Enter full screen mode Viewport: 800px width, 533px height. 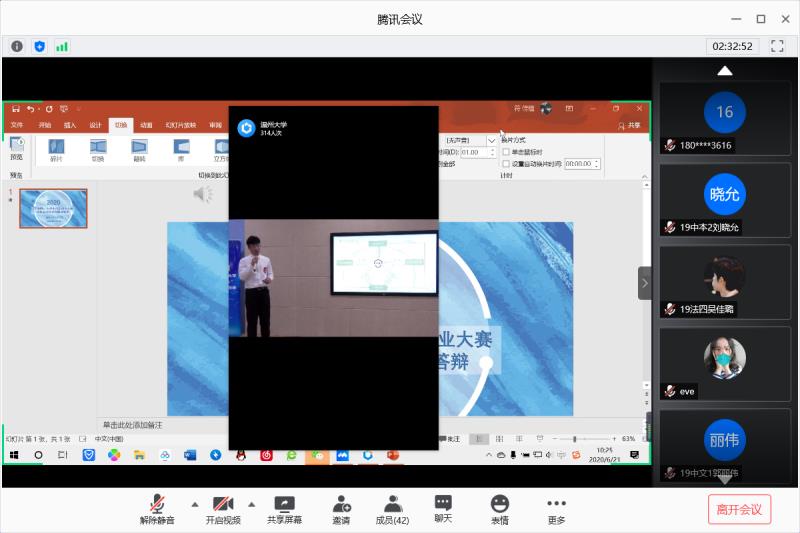click(777, 46)
